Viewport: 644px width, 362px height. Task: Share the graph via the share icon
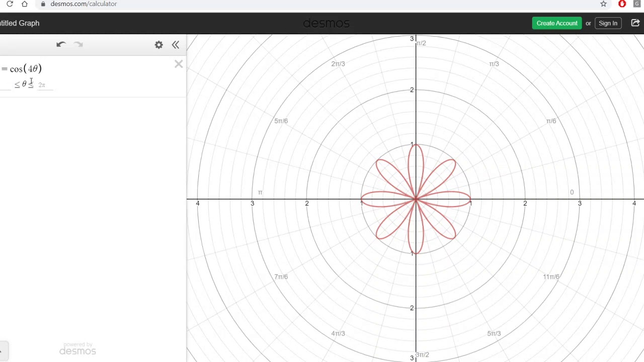635,23
